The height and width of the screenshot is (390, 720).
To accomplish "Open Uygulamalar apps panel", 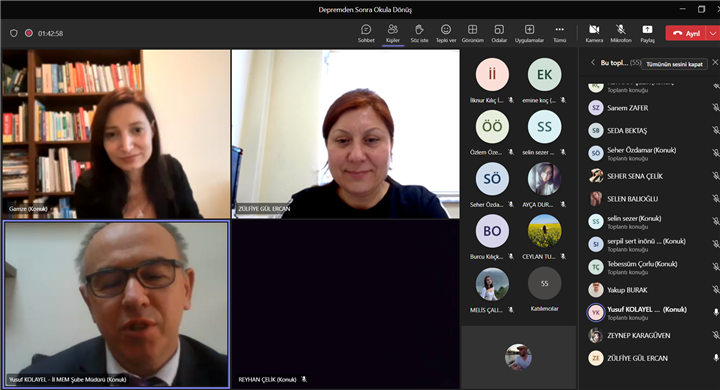I will coord(529,34).
